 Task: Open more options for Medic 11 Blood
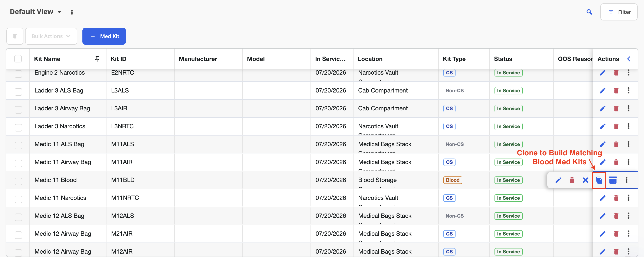tap(626, 180)
